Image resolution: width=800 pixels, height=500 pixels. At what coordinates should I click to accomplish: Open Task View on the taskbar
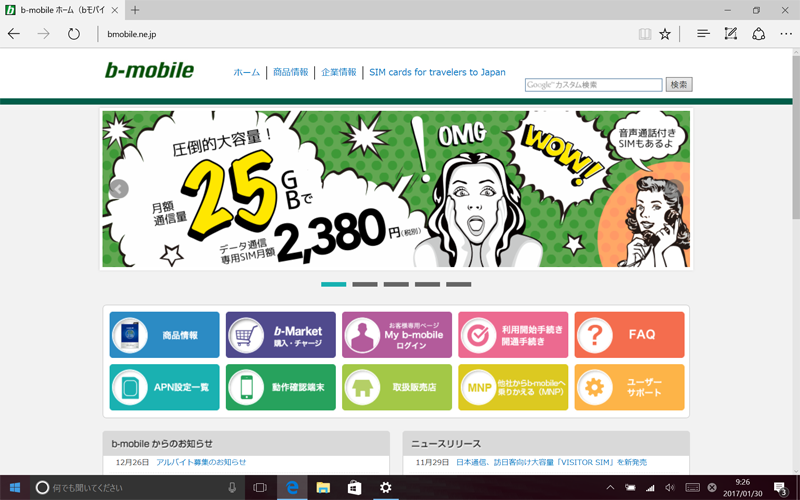(x=260, y=488)
